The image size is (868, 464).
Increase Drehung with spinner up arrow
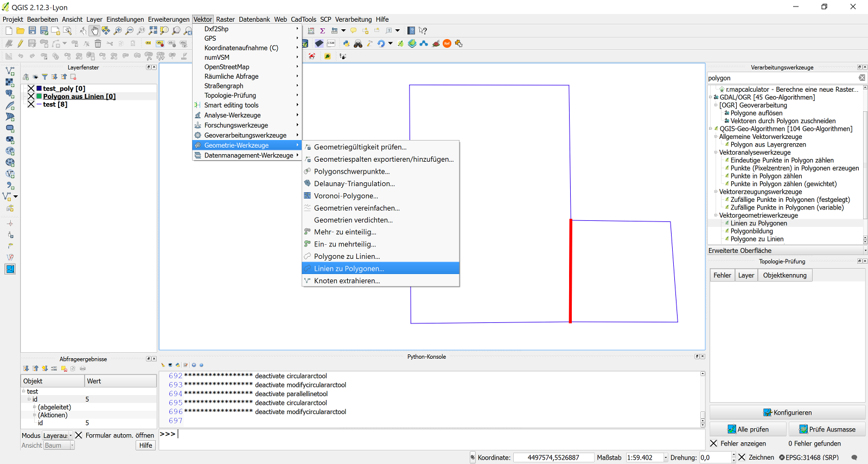[733, 455]
